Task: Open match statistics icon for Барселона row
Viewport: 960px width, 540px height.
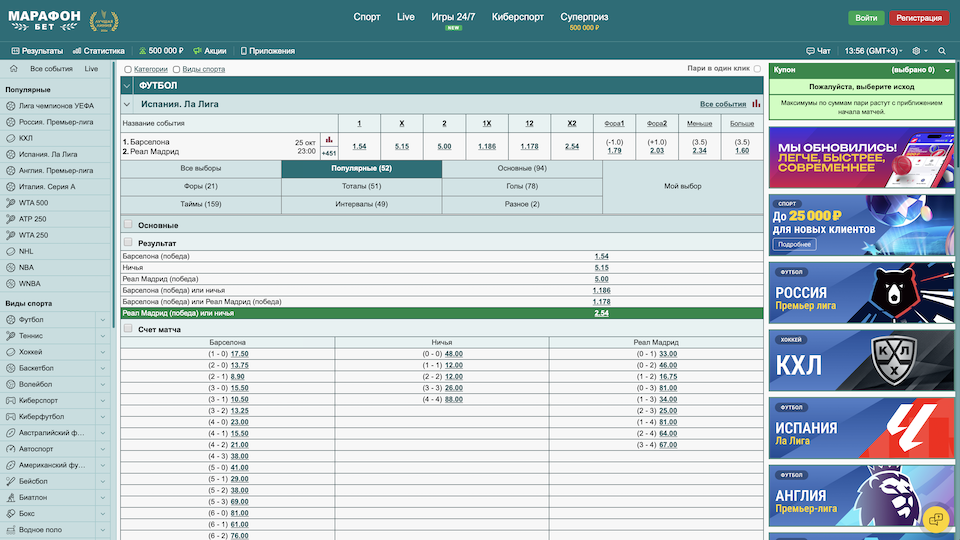Action: click(329, 140)
